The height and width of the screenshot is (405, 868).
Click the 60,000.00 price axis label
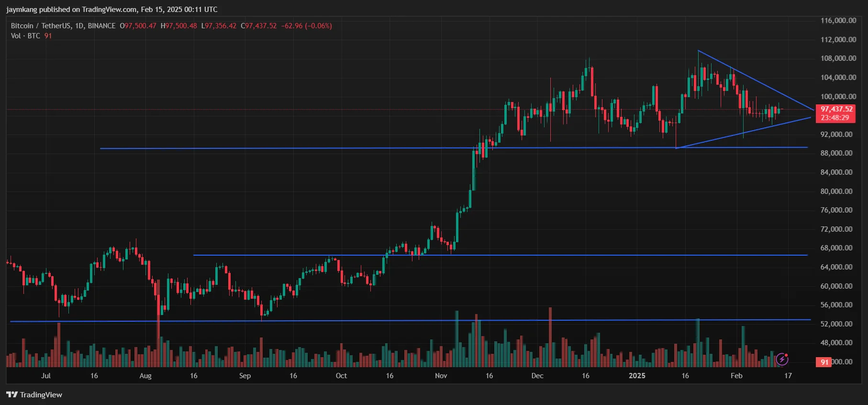tap(836, 286)
